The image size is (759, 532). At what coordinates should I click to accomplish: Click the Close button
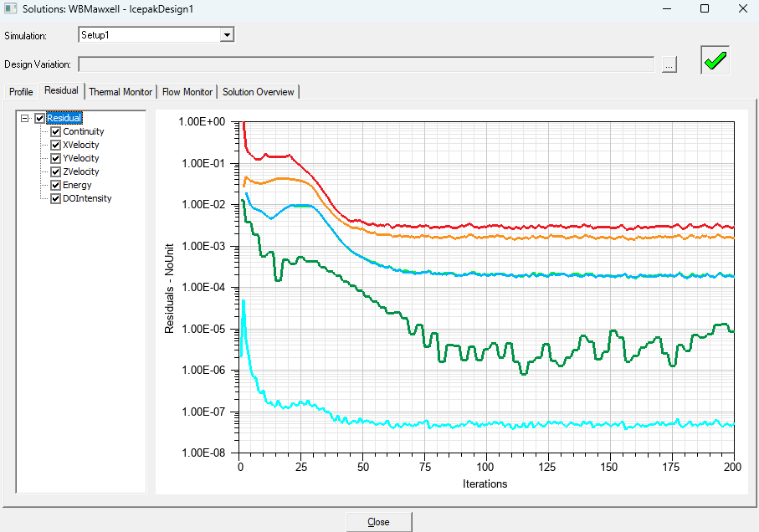(x=378, y=522)
